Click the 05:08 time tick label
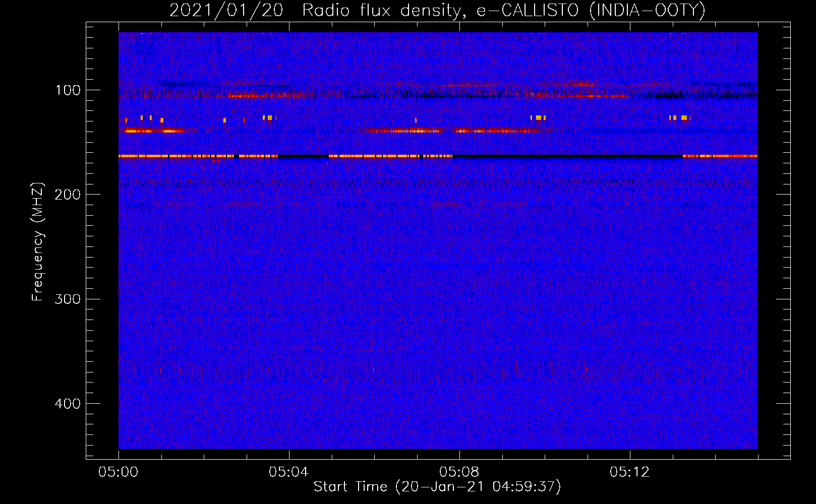The image size is (816, 504). (x=459, y=472)
